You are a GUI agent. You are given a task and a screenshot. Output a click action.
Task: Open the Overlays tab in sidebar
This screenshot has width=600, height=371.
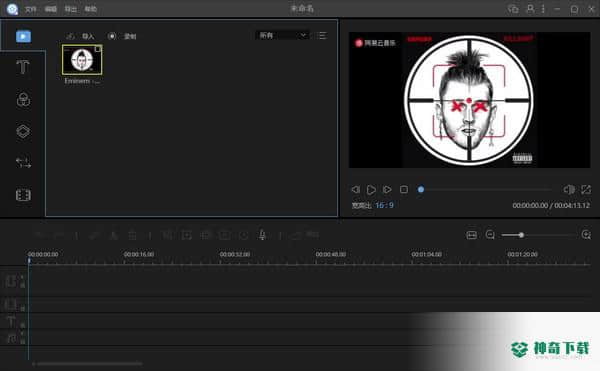23,131
